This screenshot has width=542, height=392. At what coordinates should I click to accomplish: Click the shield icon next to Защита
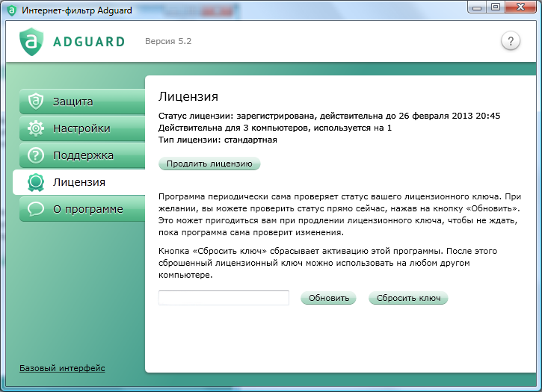point(36,102)
